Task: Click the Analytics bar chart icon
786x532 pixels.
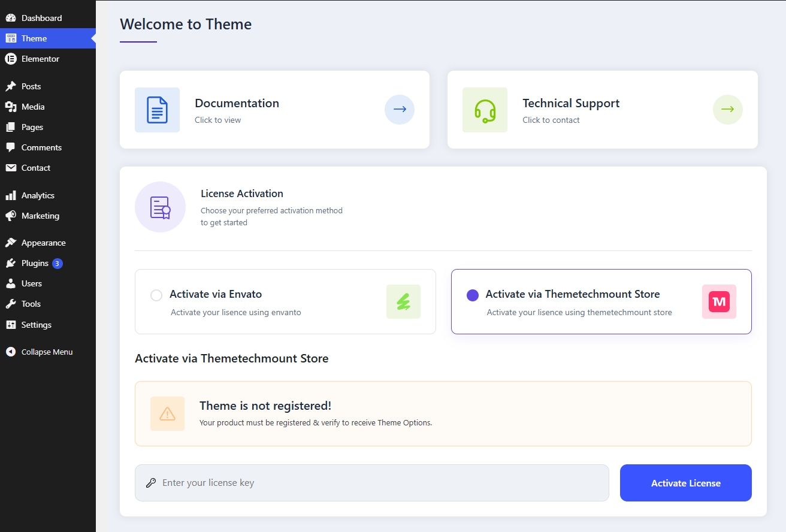Action: [x=11, y=195]
